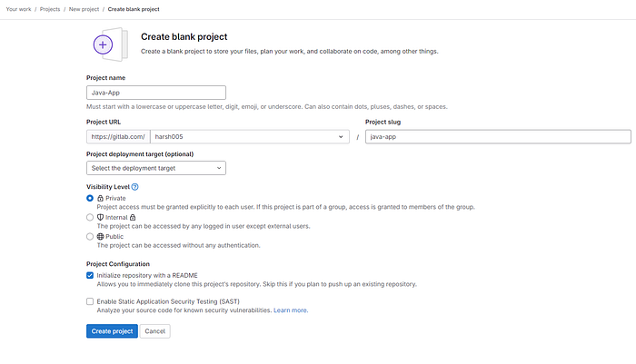Expand the Select the deployment target dropdown
Screen dimensions: 636x364
[x=156, y=168]
